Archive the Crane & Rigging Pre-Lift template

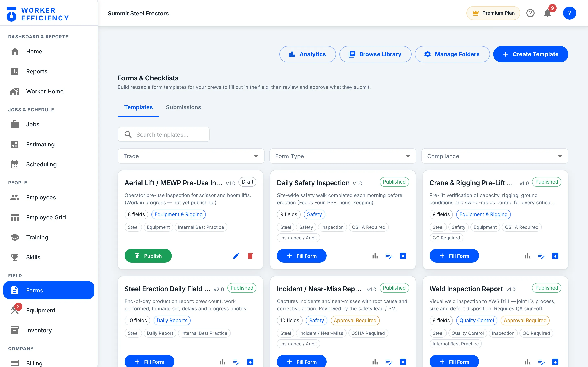tap(555, 256)
